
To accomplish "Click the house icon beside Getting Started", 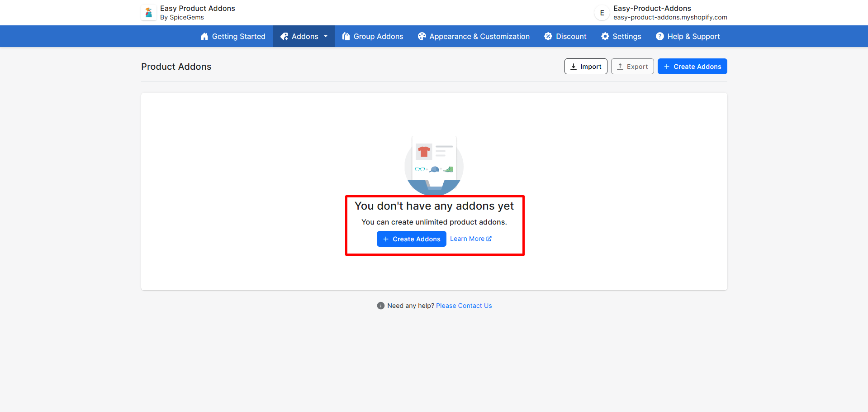I will 204,37.
